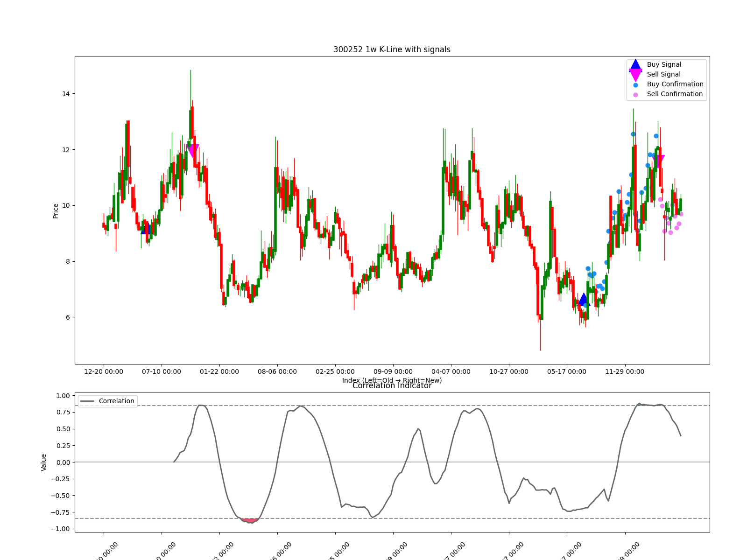Click the red shaded correlation trough area

[251, 520]
